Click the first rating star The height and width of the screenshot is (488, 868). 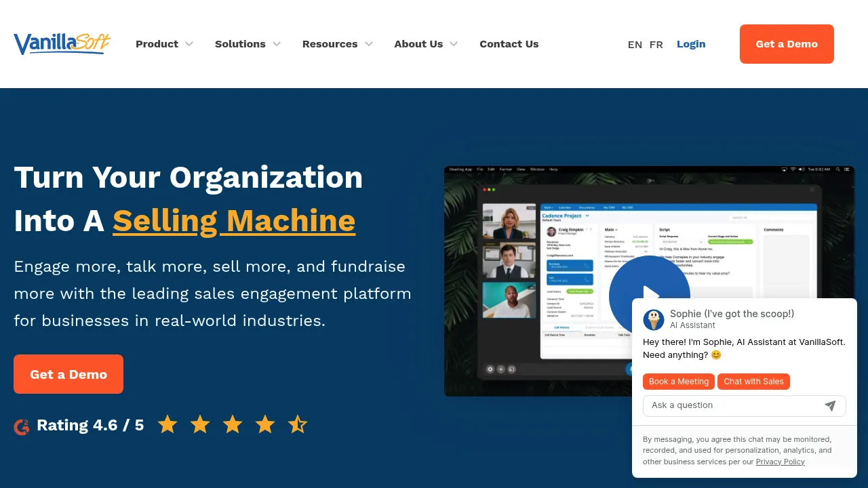(167, 425)
